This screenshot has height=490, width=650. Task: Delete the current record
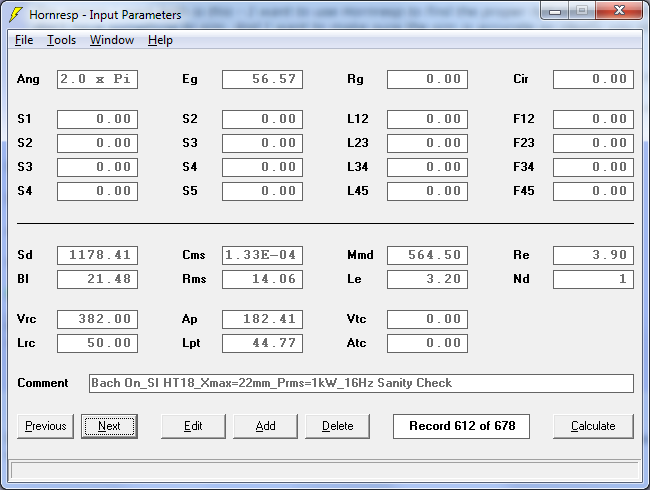point(337,426)
